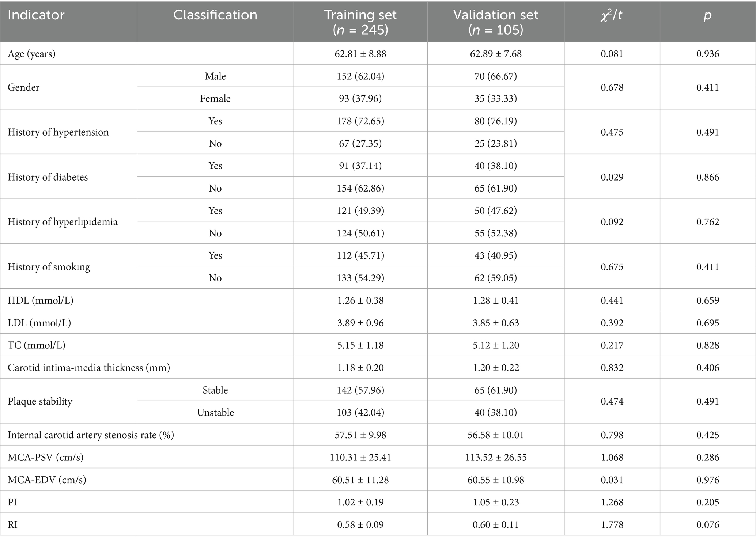
Task: Click the MCA-PSV (cm/s) row label
Action: point(45,458)
